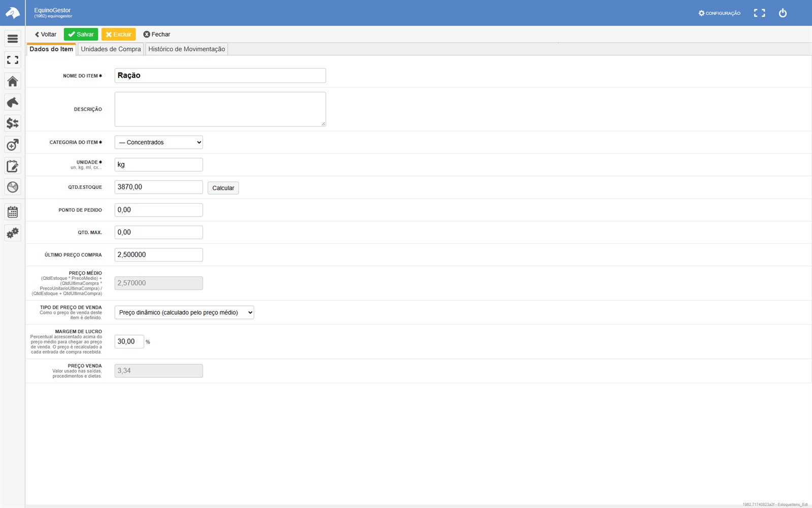Image resolution: width=812 pixels, height=508 pixels.
Task: Open the calendar icon in sidebar
Action: 13,212
